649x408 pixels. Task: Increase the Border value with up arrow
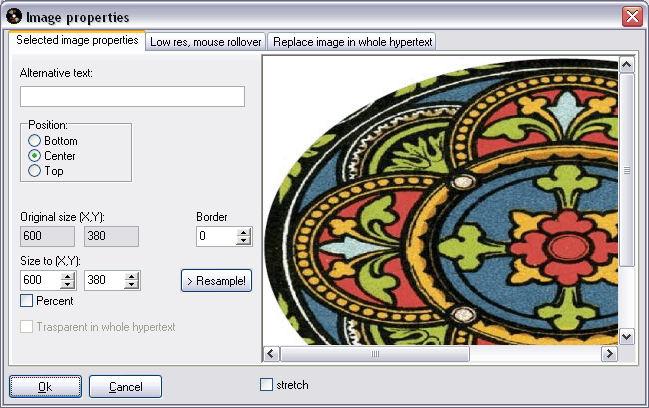coord(243,232)
